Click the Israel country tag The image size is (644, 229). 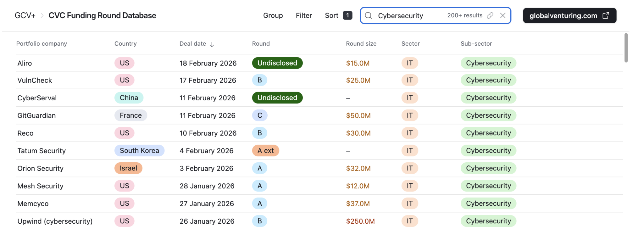coord(128,168)
